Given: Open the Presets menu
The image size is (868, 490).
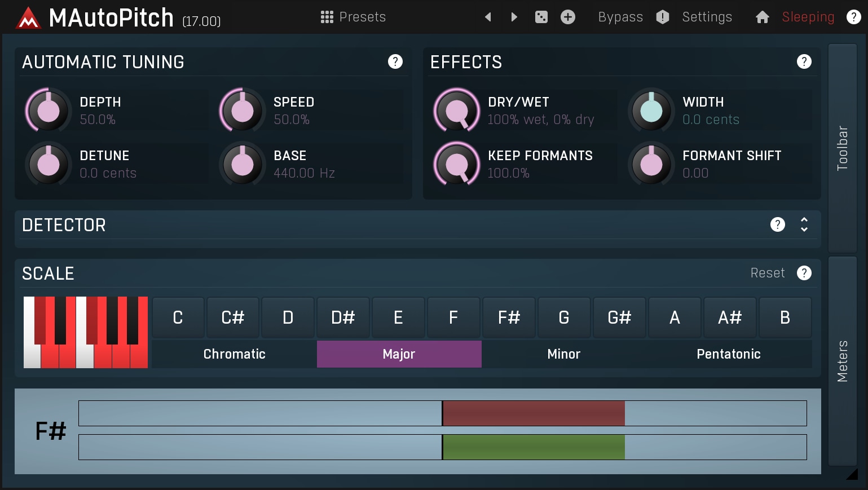Looking at the screenshot, I should point(353,17).
